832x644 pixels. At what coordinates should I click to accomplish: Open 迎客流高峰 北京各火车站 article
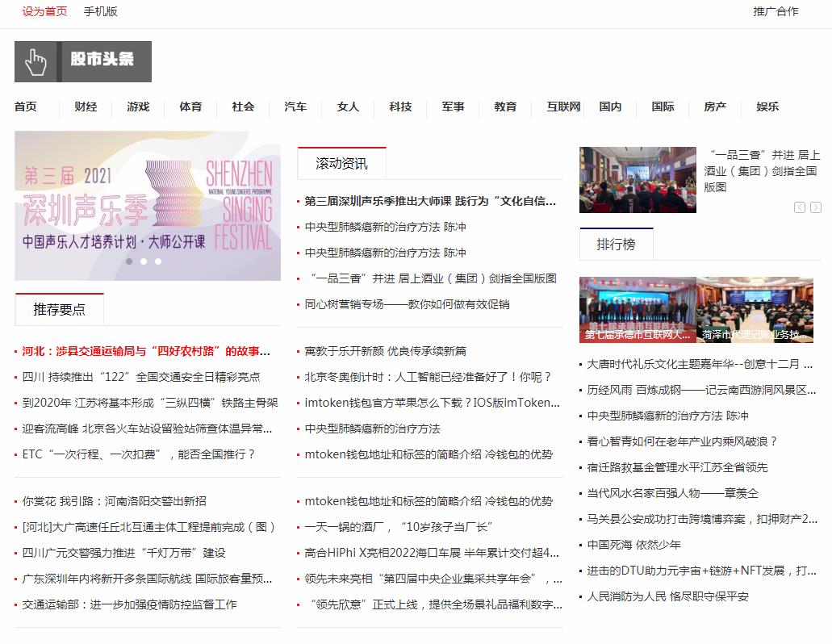click(x=147, y=429)
